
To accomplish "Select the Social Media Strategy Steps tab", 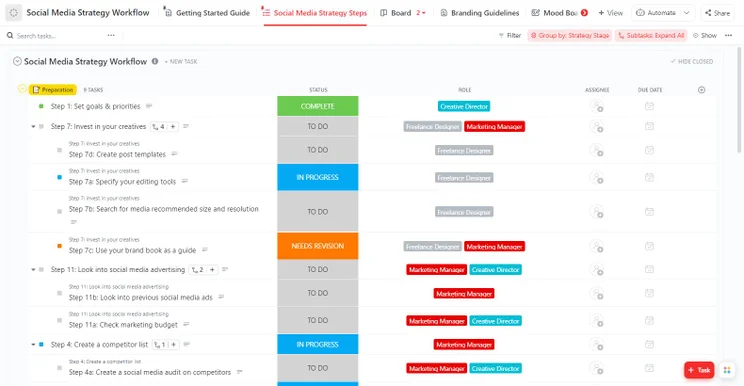I will point(315,13).
